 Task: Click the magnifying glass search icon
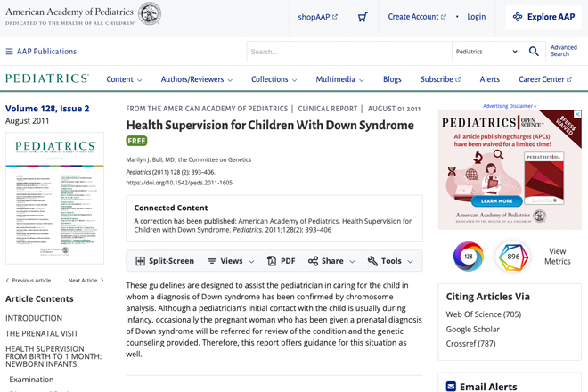(x=534, y=52)
